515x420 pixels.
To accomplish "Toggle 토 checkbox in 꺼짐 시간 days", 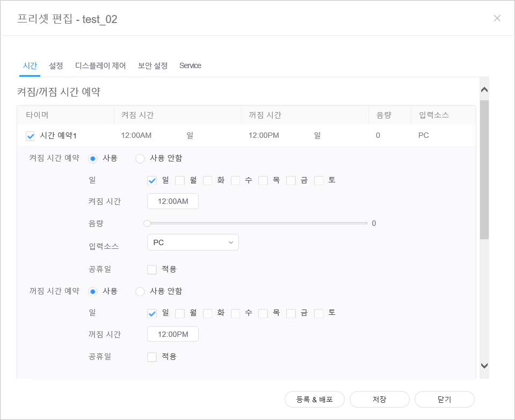I will tap(319, 313).
